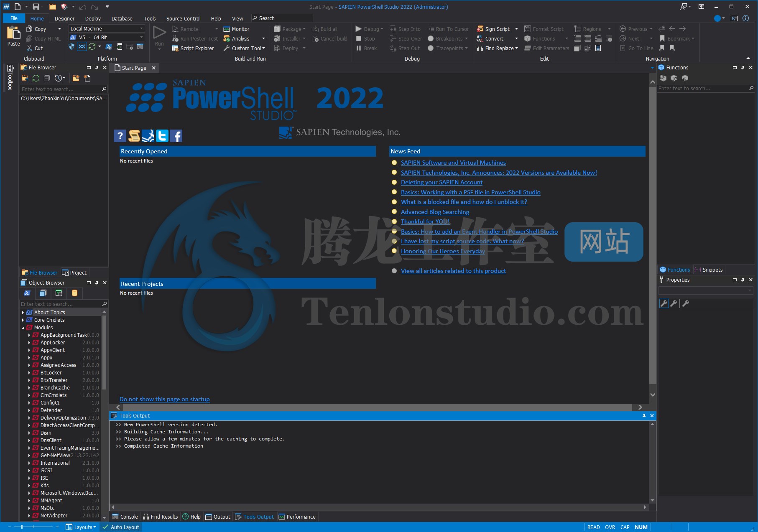Image resolution: width=758 pixels, height=532 pixels.
Task: Switch to the Source Control ribbon tab
Action: pos(183,18)
